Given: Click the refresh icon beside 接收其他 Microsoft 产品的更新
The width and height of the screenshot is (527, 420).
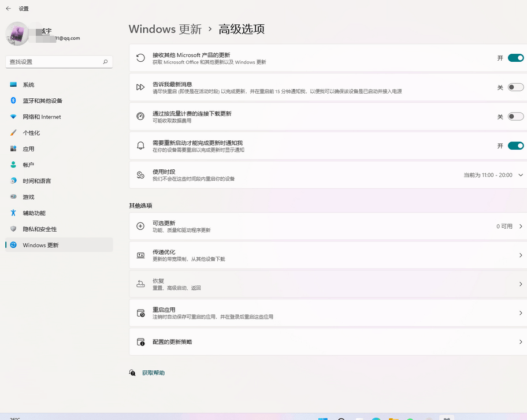Looking at the screenshot, I should pyautogui.click(x=140, y=58).
